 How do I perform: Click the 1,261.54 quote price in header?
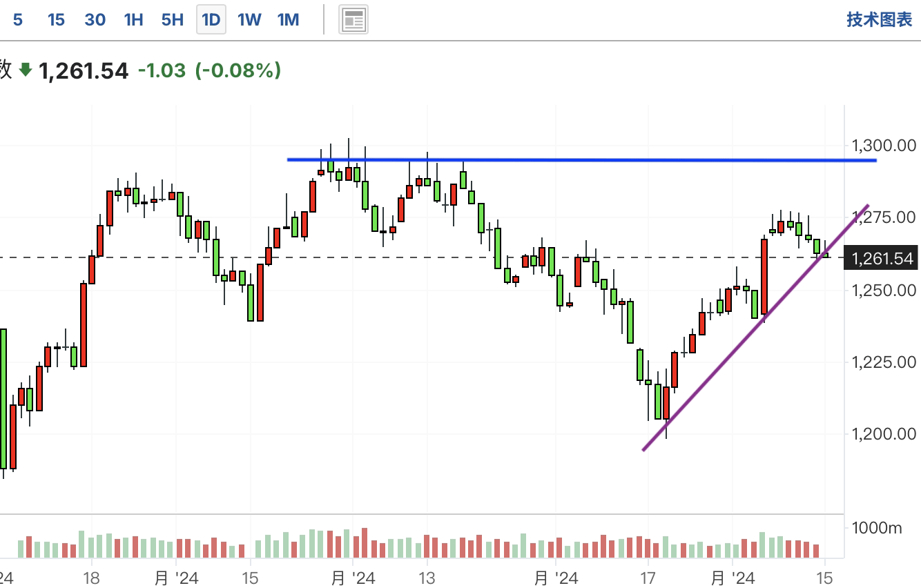[x=84, y=70]
